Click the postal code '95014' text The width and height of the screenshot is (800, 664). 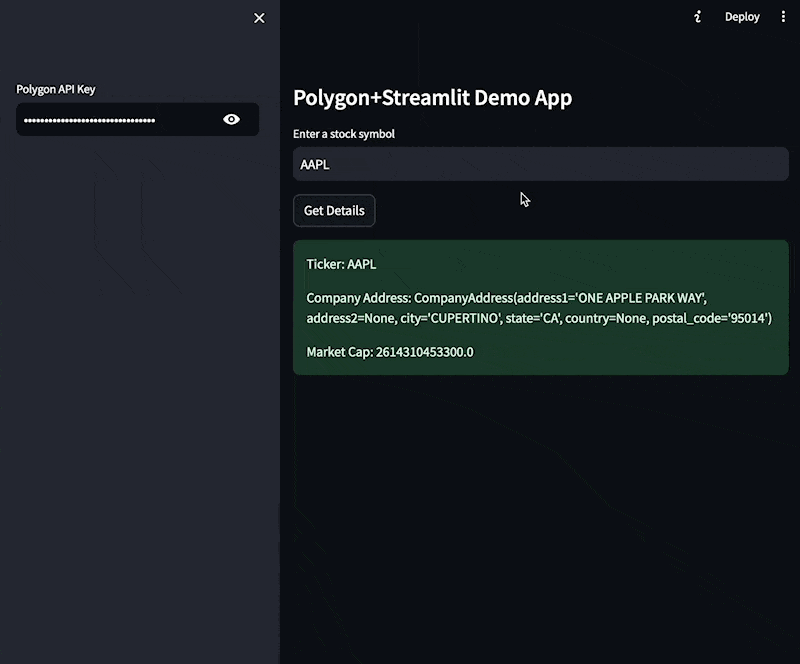pos(747,318)
